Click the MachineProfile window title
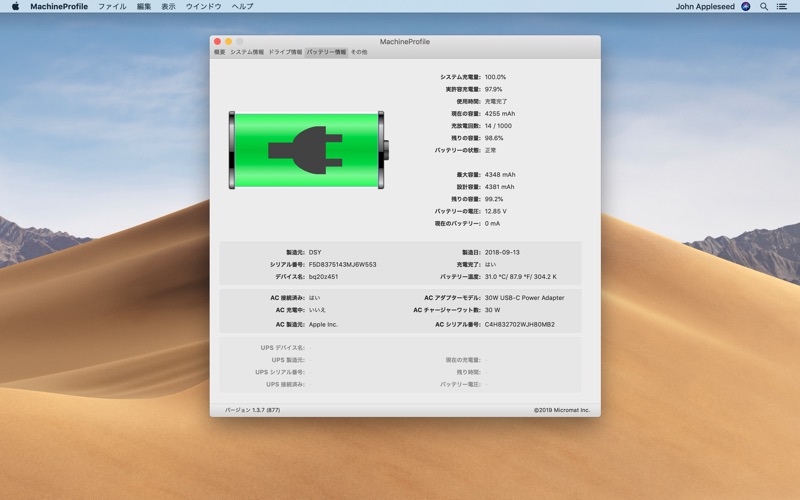Screen dimensions: 800x500 tap(405, 42)
